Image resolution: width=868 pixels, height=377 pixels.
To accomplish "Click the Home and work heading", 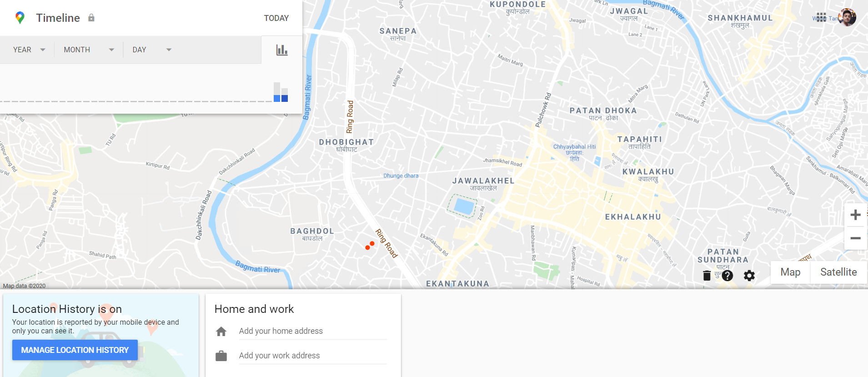I will point(254,309).
